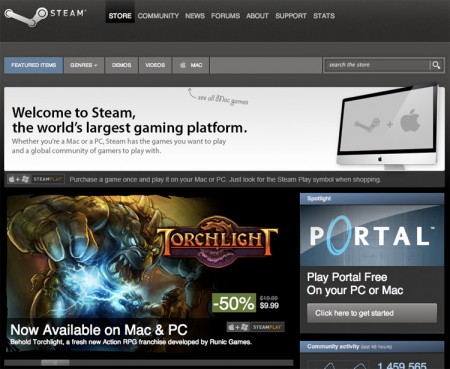Click the 'Click here to get started' button
Viewport: 450px width, 369px height.
coord(372,313)
